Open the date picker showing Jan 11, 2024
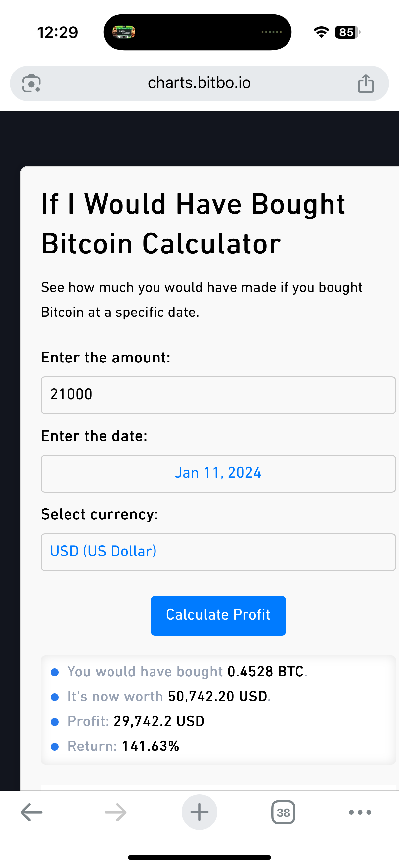Image resolution: width=399 pixels, height=868 pixels. 218,473
